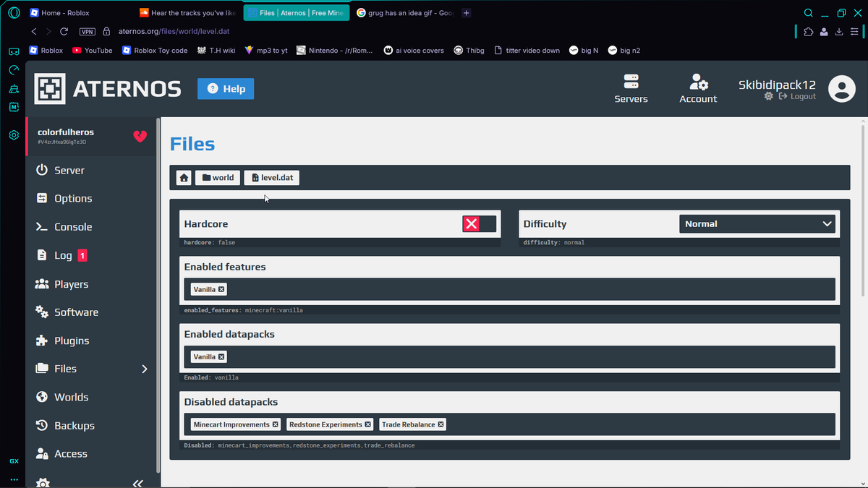Open Opera sidebar settings gear
Image resolution: width=868 pixels, height=488 pixels.
(14, 135)
